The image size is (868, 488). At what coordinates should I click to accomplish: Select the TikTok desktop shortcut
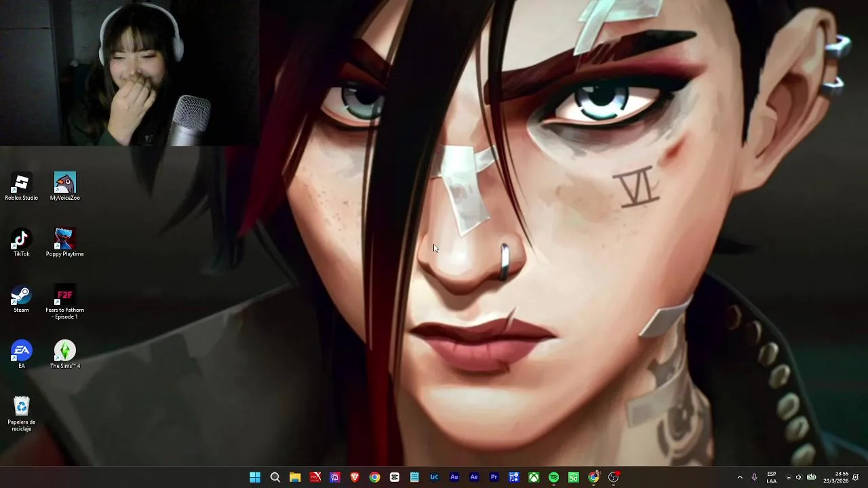[21, 243]
